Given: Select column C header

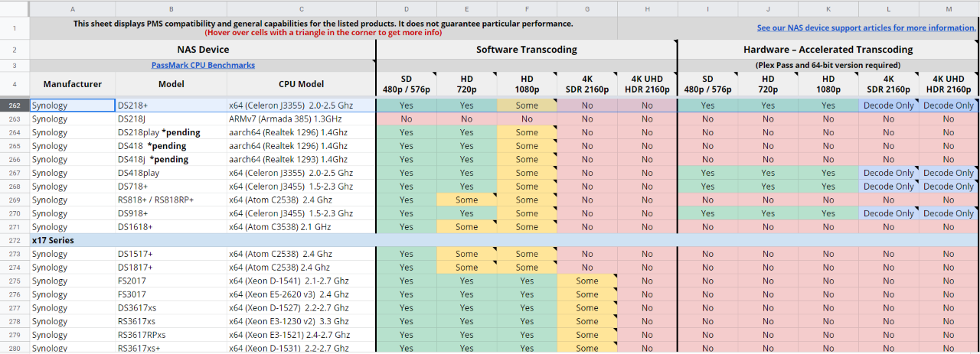Looking at the screenshot, I should (301, 9).
